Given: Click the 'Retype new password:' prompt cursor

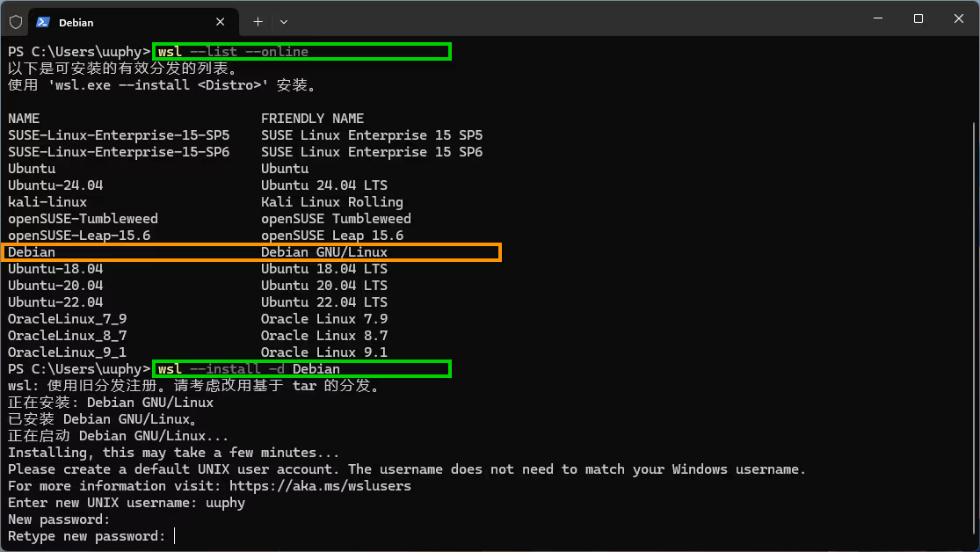Looking at the screenshot, I should click(x=175, y=536).
